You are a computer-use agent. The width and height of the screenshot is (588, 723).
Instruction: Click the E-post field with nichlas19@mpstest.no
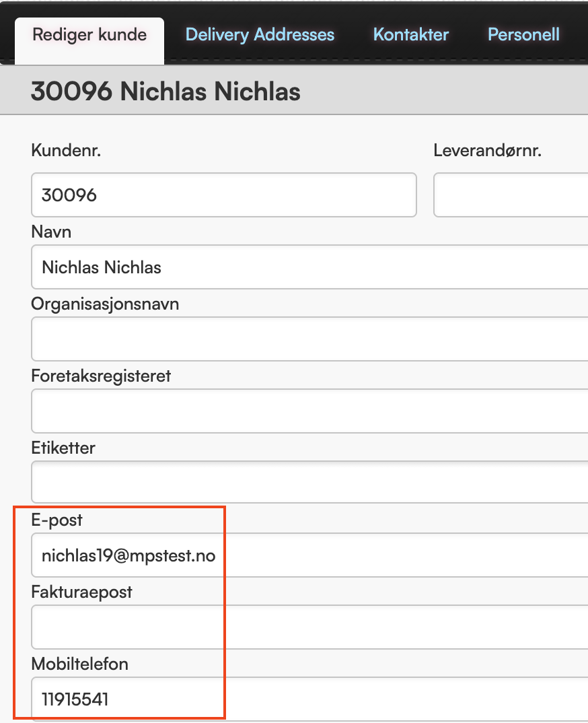point(309,555)
